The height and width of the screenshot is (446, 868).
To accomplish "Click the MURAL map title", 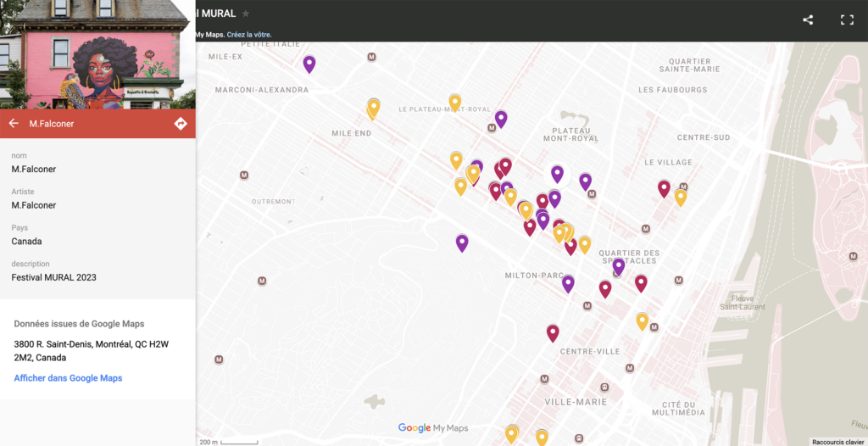I will tap(216, 14).
